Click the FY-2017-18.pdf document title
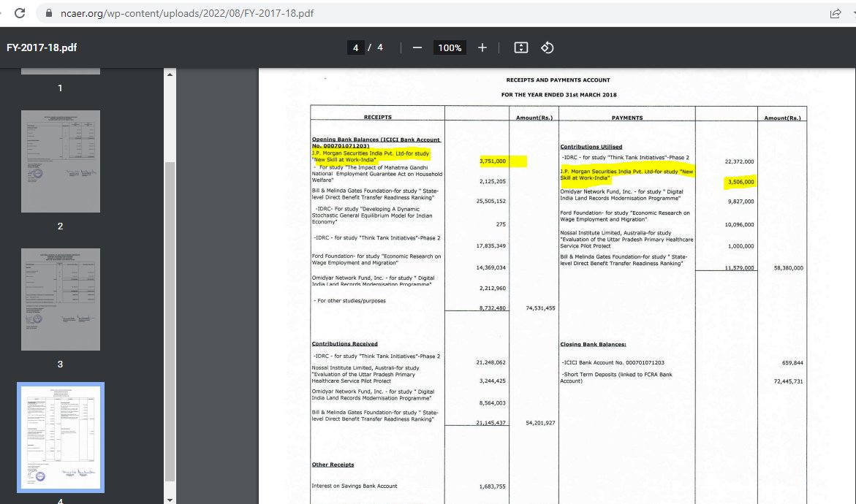 pos(42,47)
